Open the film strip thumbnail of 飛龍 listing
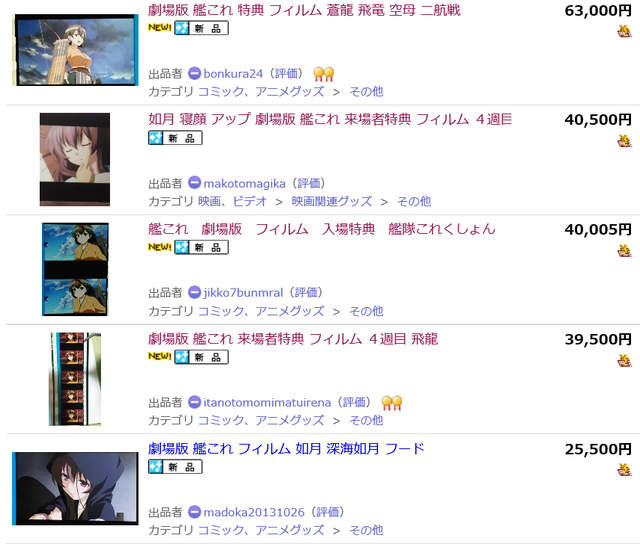The width and height of the screenshot is (640, 544). pos(75,379)
